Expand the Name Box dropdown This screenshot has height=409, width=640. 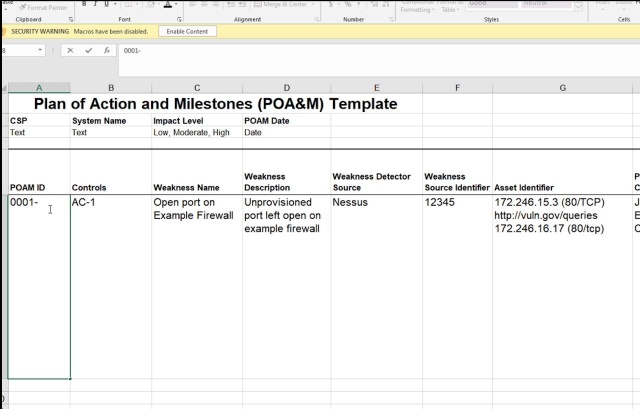click(x=40, y=50)
